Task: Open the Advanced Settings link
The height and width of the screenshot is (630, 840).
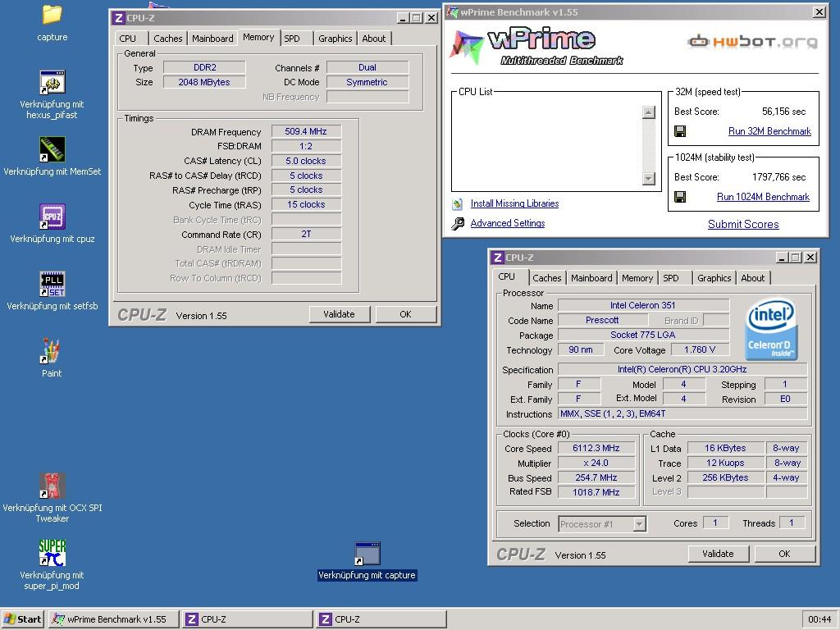Action: click(507, 223)
